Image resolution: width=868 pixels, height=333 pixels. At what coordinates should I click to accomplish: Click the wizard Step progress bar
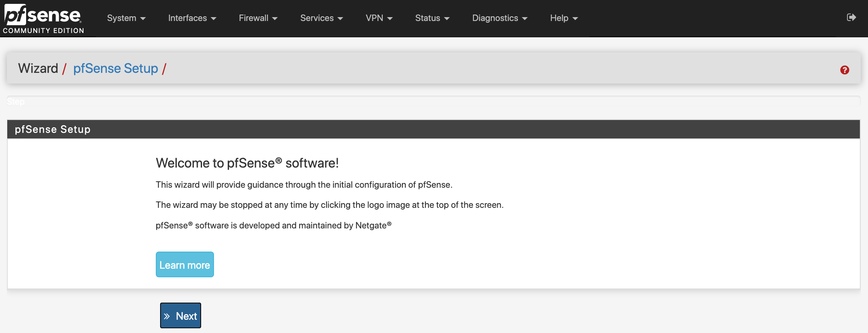pyautogui.click(x=434, y=101)
